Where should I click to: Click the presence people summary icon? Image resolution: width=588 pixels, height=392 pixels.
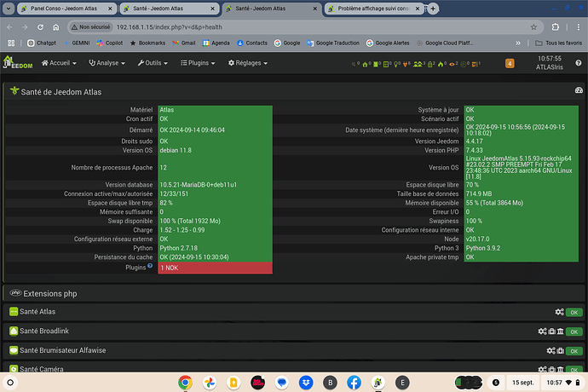click(x=418, y=65)
